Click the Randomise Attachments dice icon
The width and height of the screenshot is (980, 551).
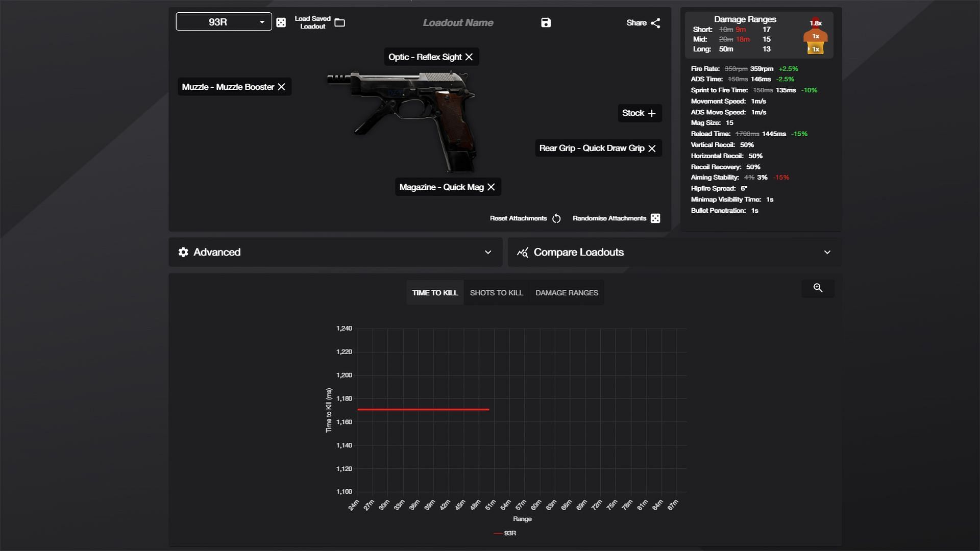(655, 218)
